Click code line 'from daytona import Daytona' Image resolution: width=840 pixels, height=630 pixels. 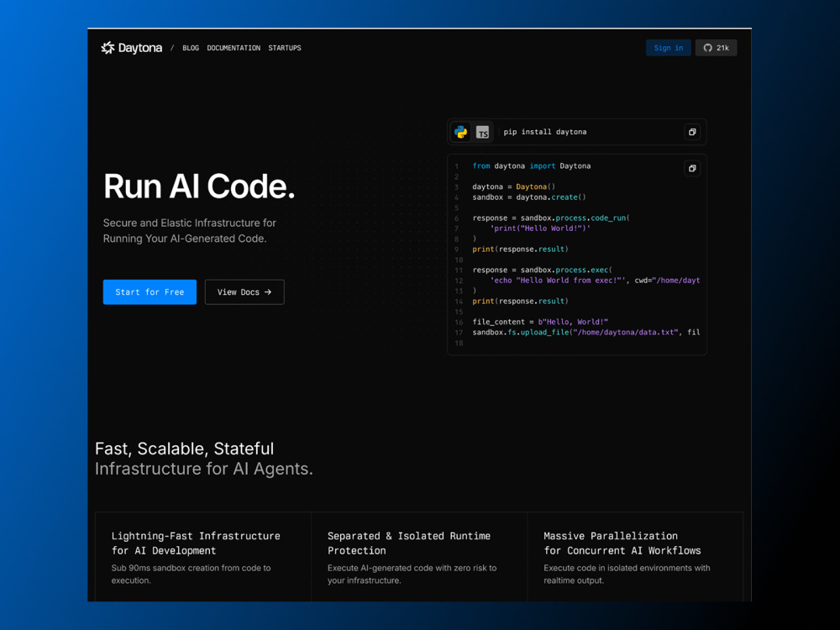(532, 166)
